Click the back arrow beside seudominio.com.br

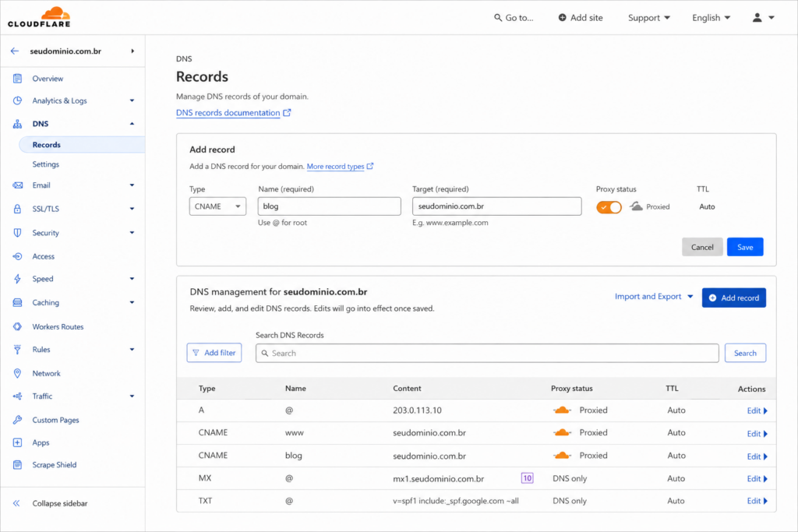(x=15, y=51)
